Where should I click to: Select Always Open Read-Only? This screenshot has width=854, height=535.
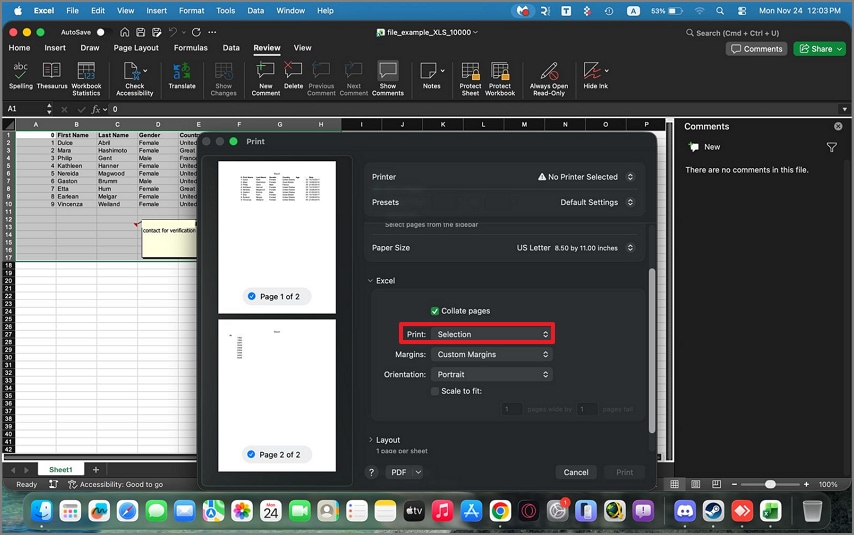[x=549, y=78]
